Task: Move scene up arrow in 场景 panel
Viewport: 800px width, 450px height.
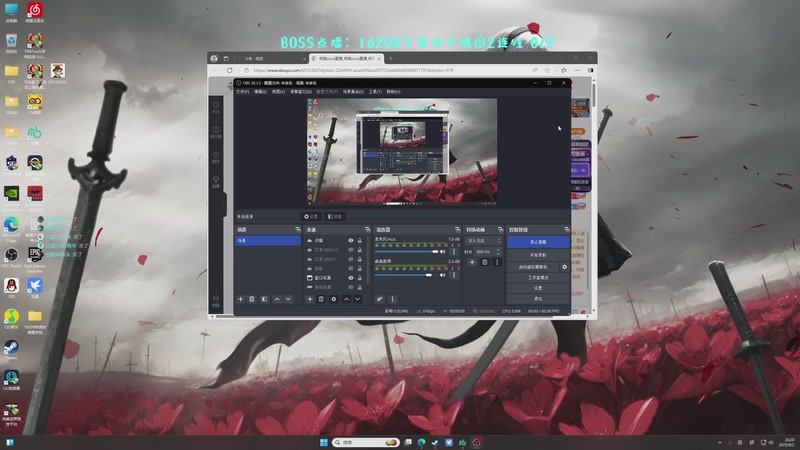Action: 277,299
